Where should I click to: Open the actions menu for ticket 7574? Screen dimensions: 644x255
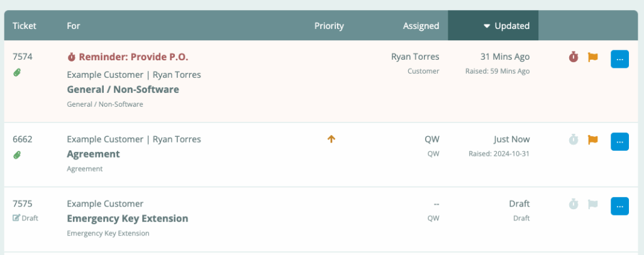coord(619,58)
